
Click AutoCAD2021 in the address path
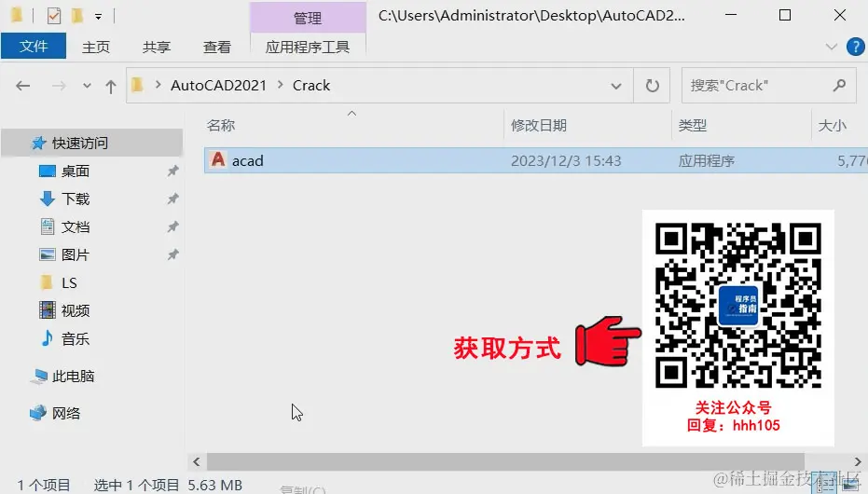click(x=219, y=86)
